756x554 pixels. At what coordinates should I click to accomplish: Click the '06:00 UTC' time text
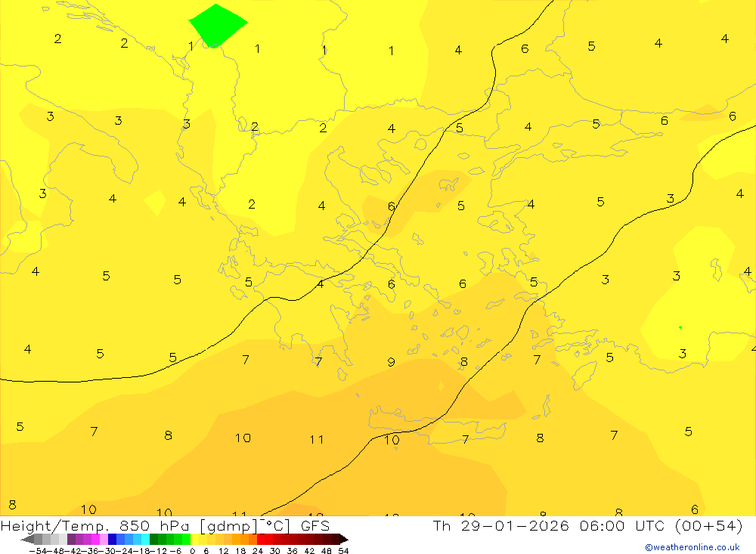click(x=622, y=525)
